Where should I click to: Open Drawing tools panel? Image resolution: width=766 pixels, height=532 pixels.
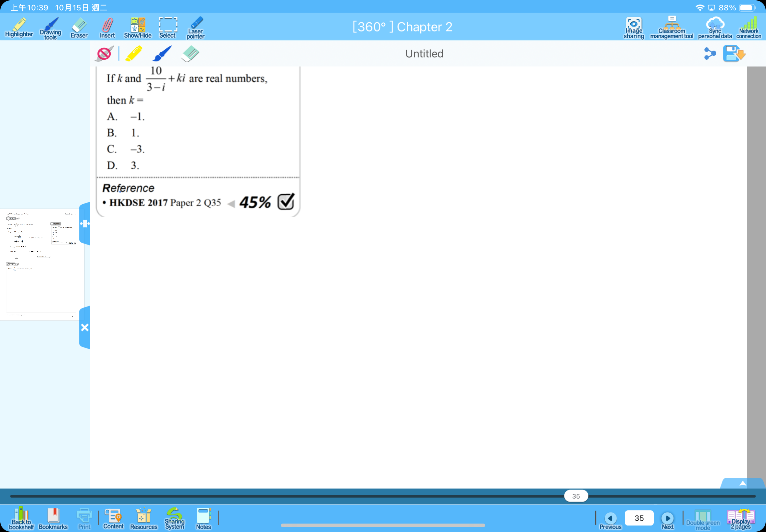[x=49, y=27]
